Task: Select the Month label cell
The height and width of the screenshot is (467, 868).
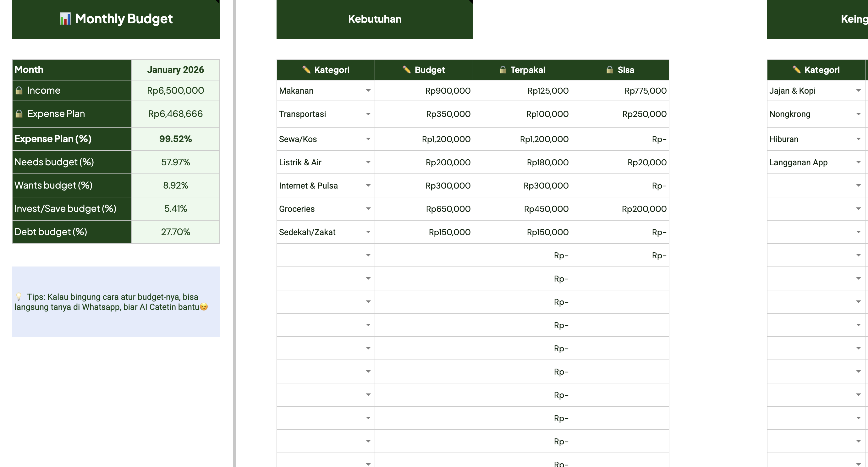Action: click(72, 70)
